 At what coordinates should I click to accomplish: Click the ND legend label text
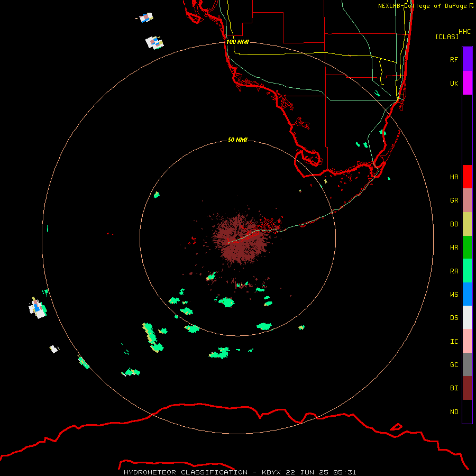(x=454, y=411)
